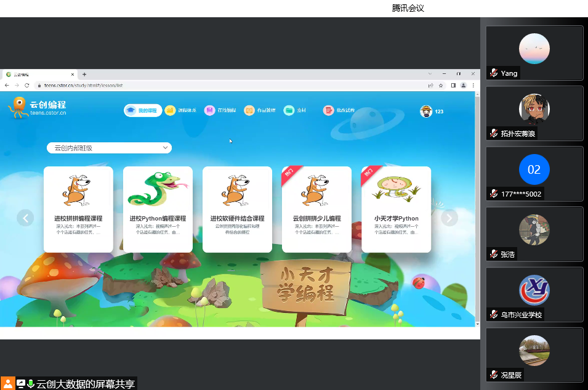Bookmark the page with the star icon
The image size is (588, 390).
[x=441, y=86]
